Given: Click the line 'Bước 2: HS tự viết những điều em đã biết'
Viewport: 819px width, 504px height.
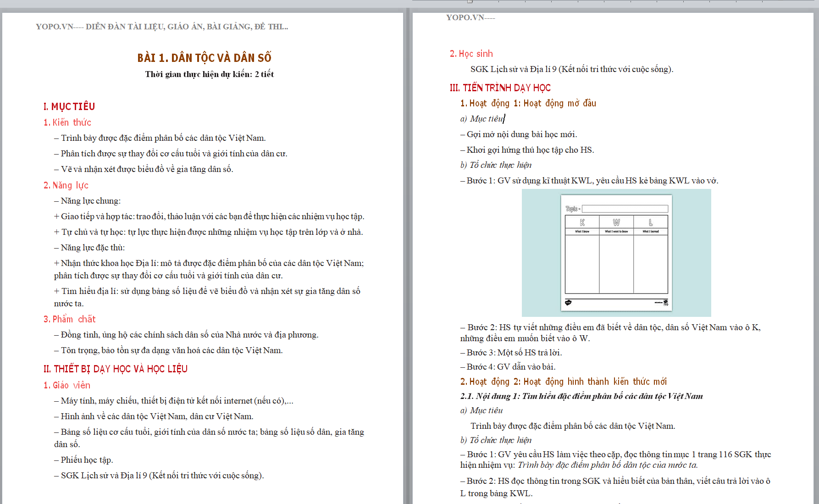Looking at the screenshot, I should tap(610, 333).
